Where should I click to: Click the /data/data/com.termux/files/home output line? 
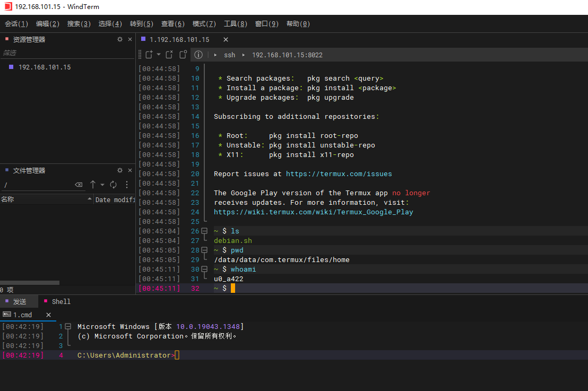[x=282, y=260]
